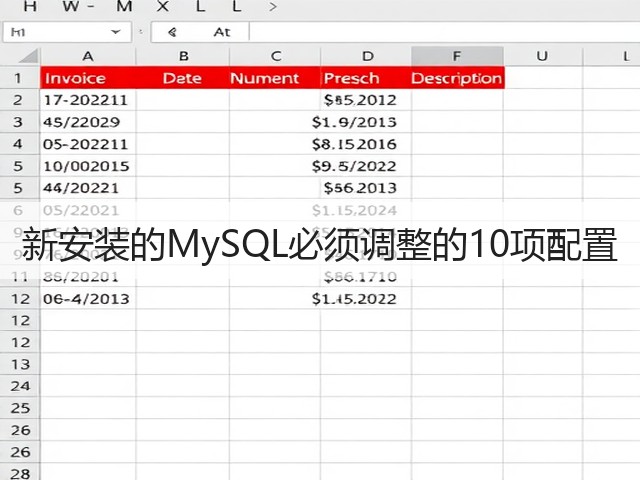This screenshot has width=640, height=480.
Task: Click the formula bar input area
Action: coord(444,32)
